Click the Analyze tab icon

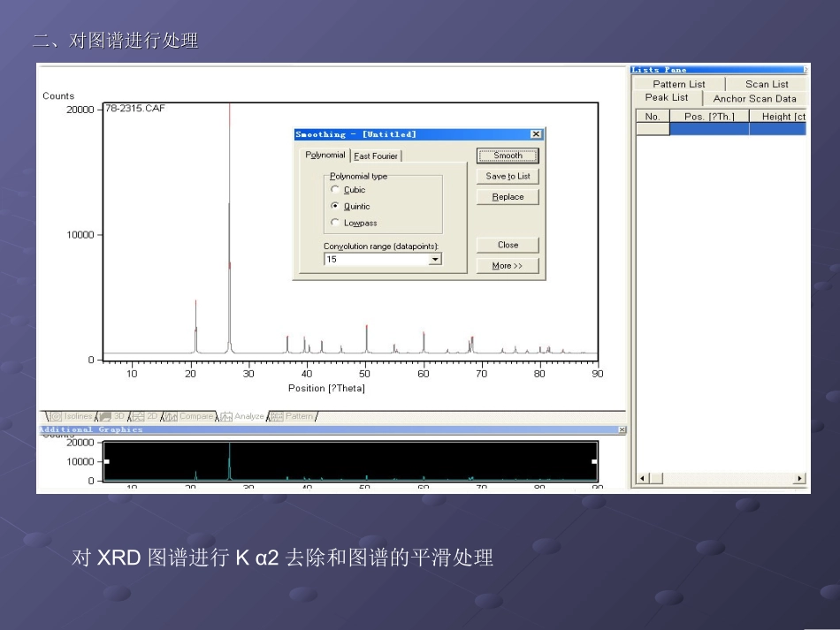coord(226,416)
